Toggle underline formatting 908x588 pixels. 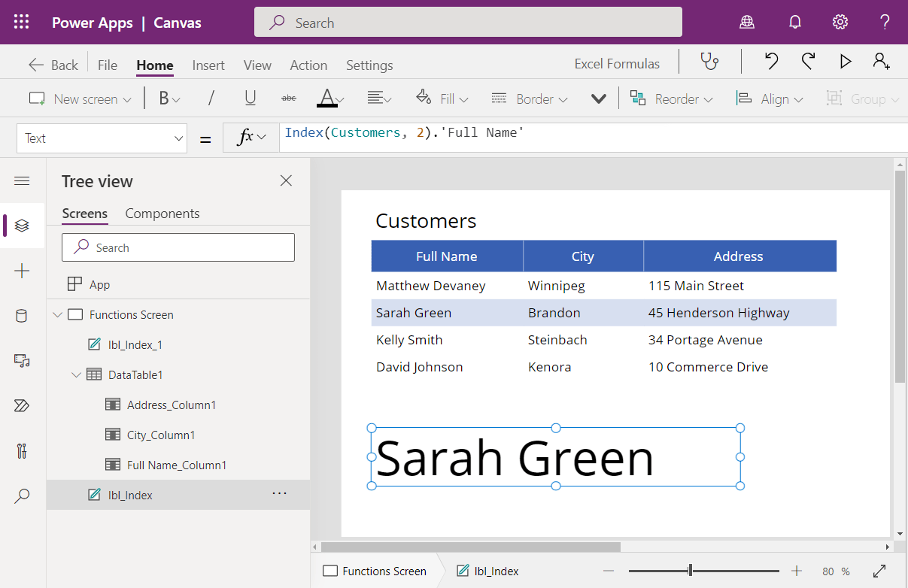coord(250,98)
